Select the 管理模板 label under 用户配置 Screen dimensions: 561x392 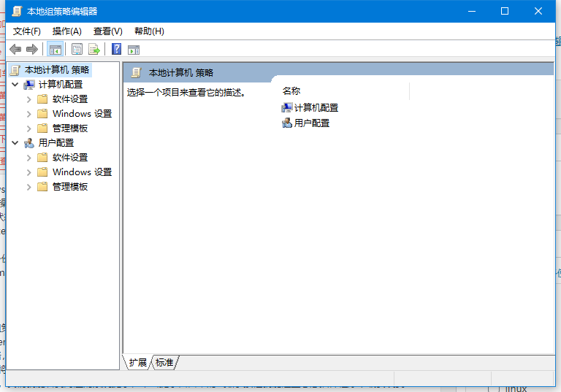tap(70, 187)
